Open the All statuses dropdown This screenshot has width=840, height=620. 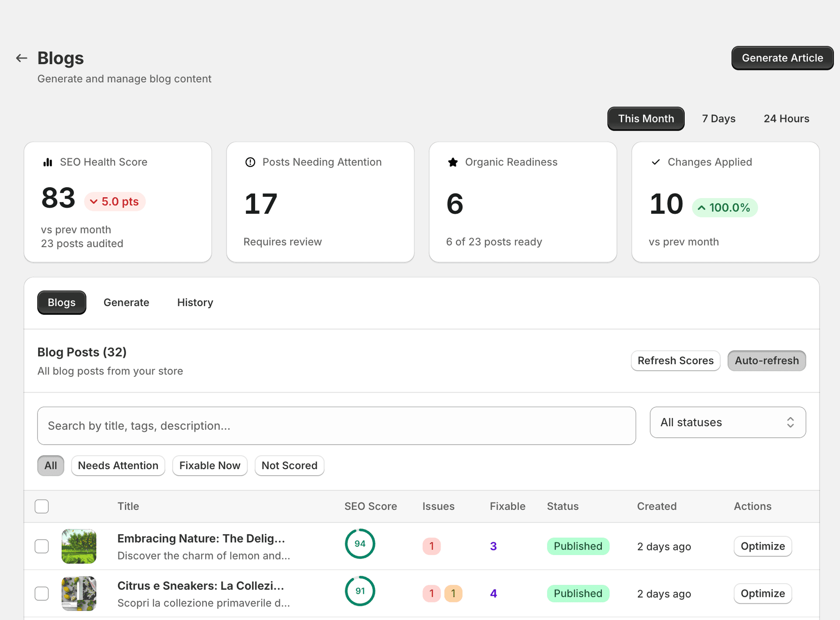click(728, 422)
